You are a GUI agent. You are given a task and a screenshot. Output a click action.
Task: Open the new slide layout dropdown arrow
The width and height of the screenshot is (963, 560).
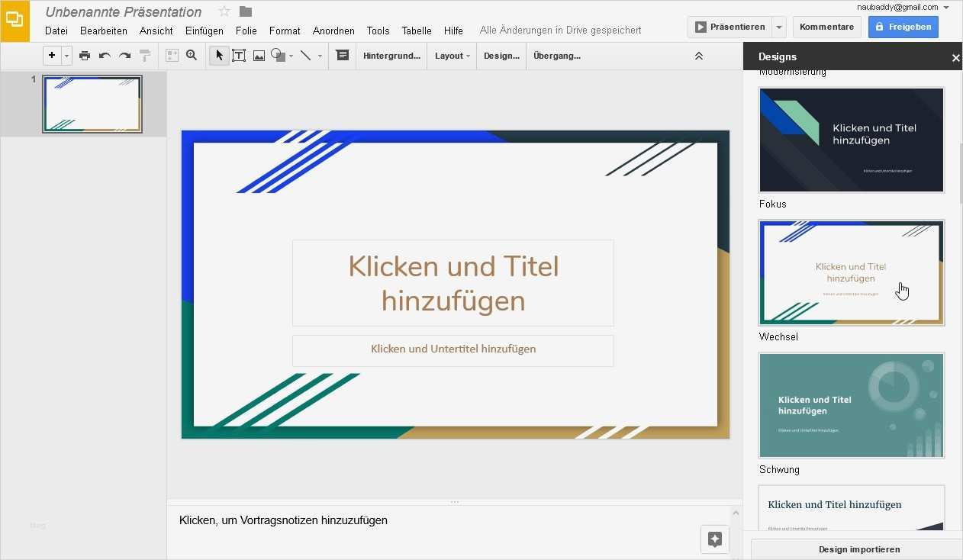point(67,56)
